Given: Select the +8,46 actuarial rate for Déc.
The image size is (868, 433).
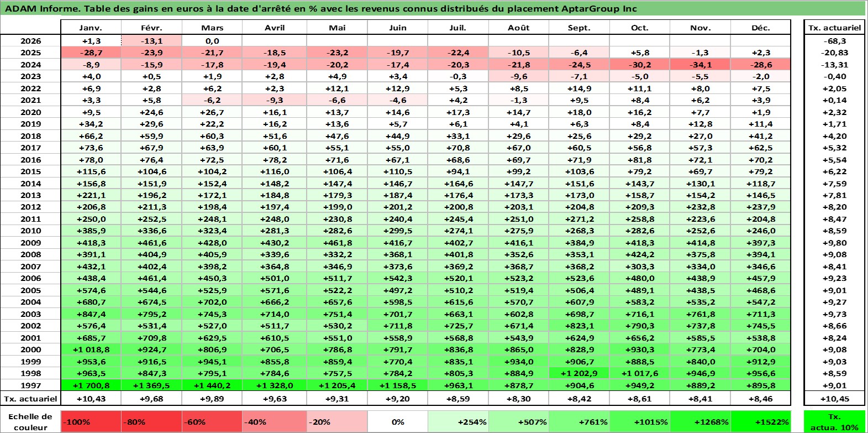Looking at the screenshot, I should 760,398.
